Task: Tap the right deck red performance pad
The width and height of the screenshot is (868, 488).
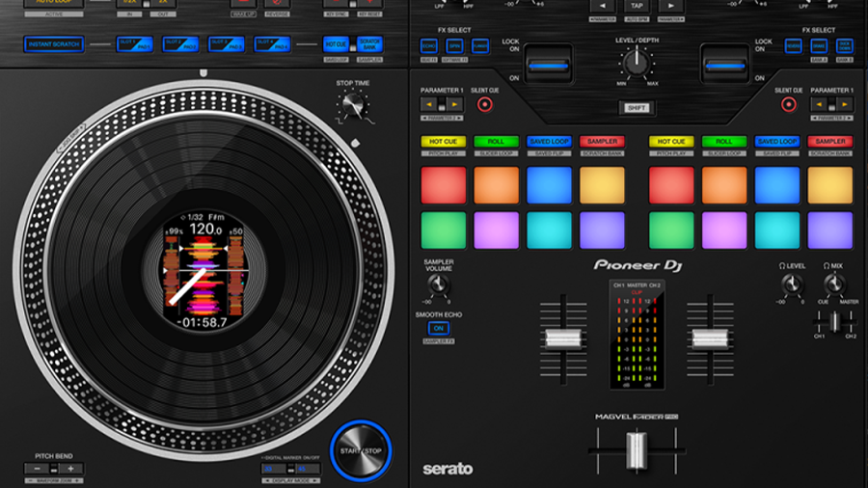Action: [x=671, y=185]
